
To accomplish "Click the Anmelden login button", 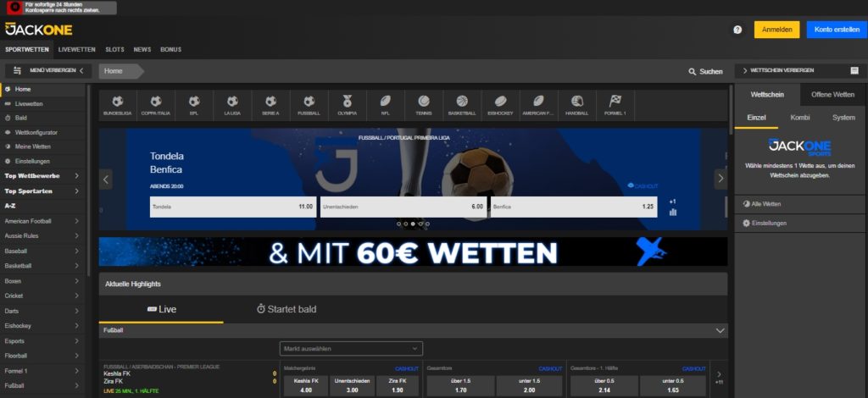I will coord(776,30).
